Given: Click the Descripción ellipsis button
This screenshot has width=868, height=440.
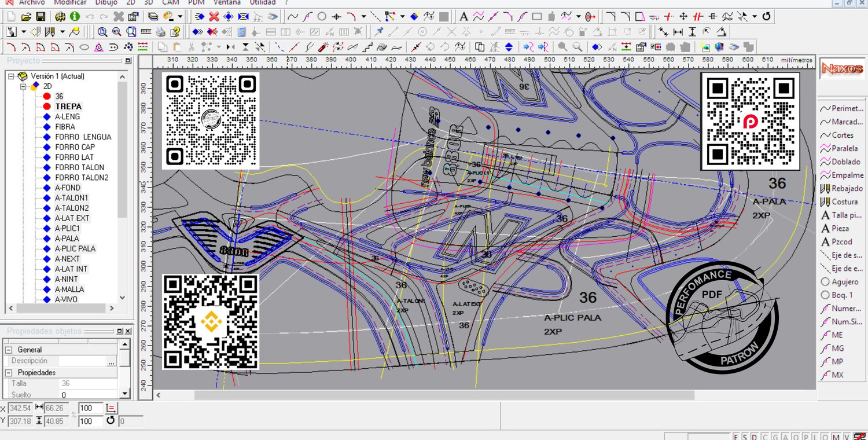Looking at the screenshot, I should [111, 361].
